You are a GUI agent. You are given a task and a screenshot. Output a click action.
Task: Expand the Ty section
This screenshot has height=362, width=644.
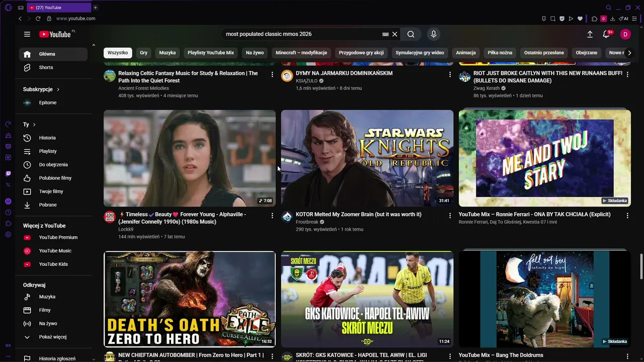(x=29, y=125)
